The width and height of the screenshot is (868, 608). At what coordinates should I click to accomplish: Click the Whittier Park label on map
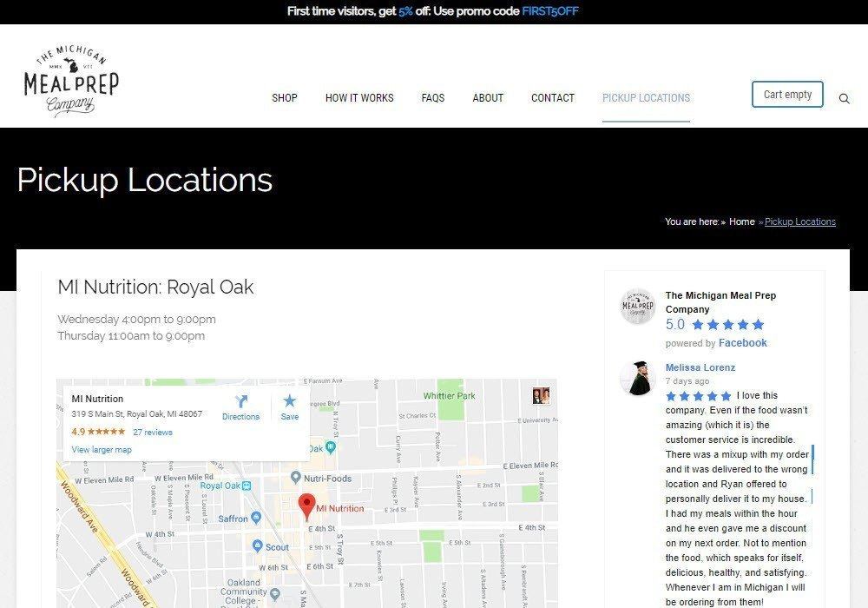click(449, 396)
